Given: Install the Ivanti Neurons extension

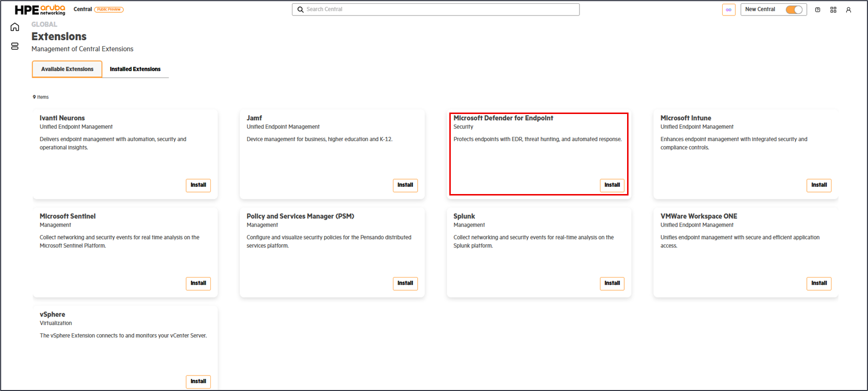Looking at the screenshot, I should (198, 185).
